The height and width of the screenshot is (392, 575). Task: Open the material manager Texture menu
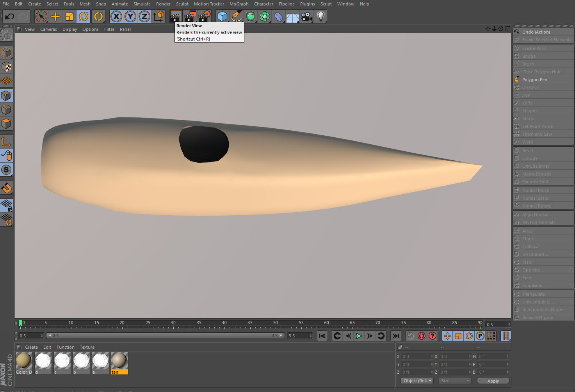tap(87, 347)
